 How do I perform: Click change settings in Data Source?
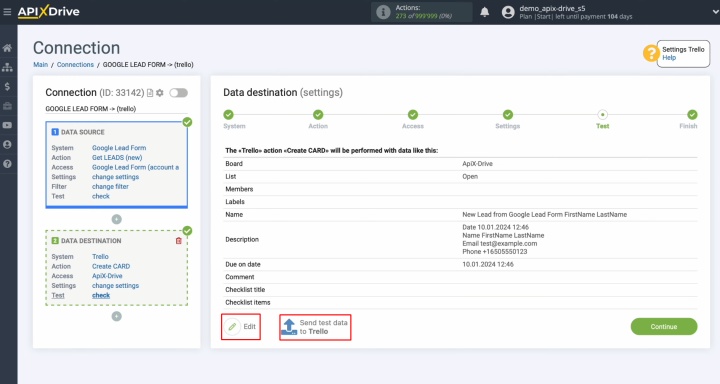[x=115, y=177]
